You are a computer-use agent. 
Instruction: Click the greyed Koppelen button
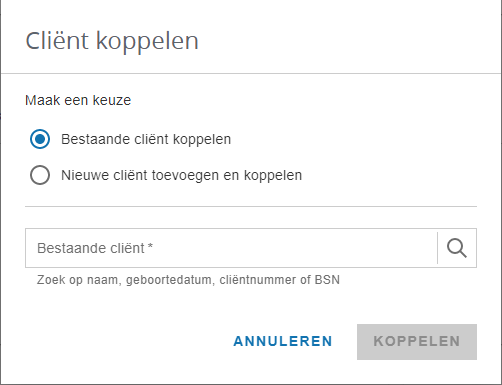(x=417, y=342)
